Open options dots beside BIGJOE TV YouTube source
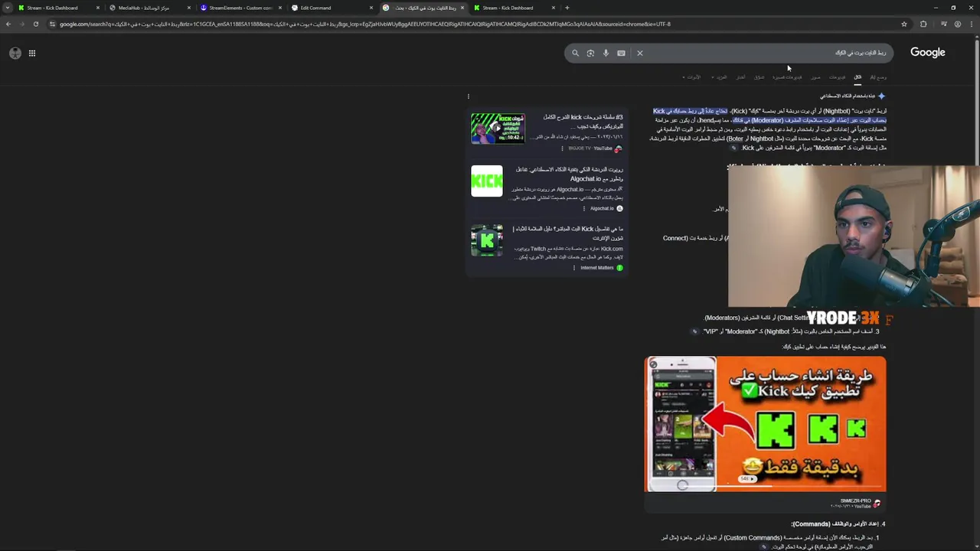The image size is (980, 551). pos(562,148)
